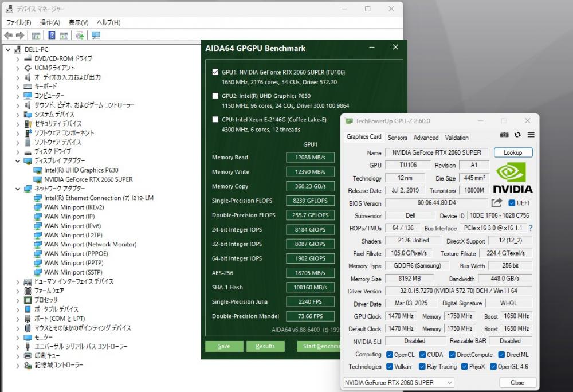Switch to the Validation tab
Viewport: 573px width, 392px height.
[457, 138]
